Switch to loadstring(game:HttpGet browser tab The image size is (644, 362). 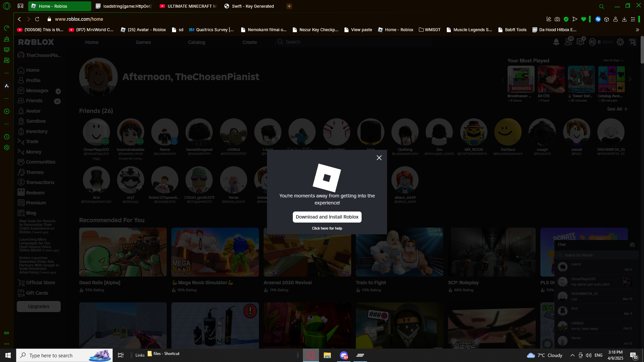[x=123, y=6]
